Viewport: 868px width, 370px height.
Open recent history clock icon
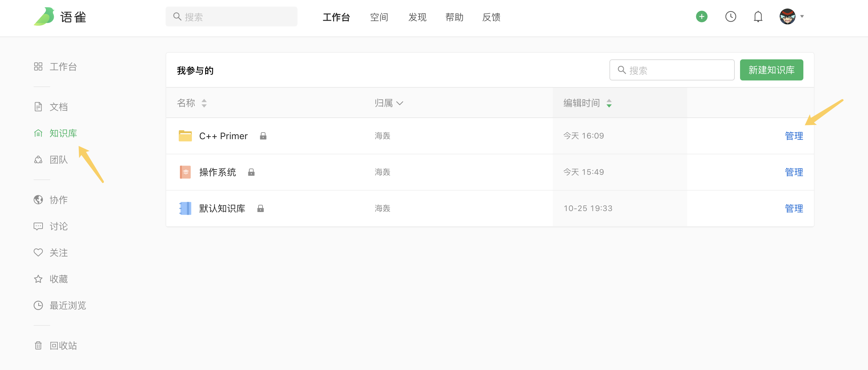point(730,16)
